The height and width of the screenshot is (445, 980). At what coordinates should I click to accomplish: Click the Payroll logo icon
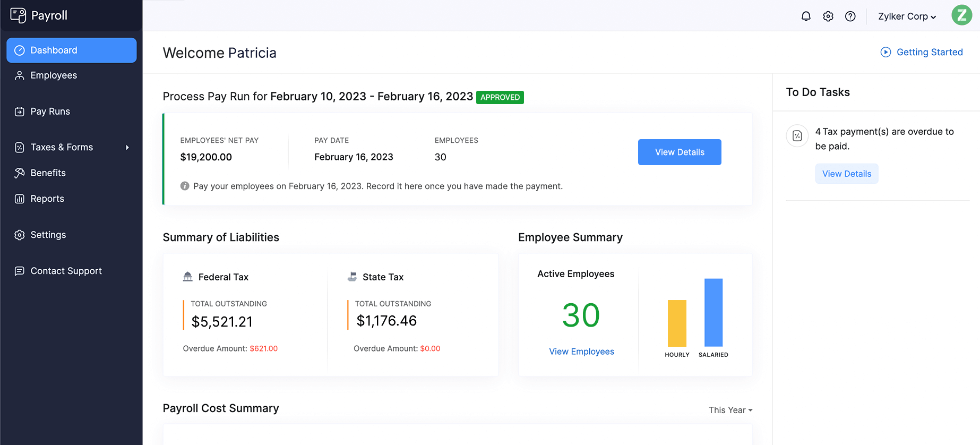click(18, 15)
